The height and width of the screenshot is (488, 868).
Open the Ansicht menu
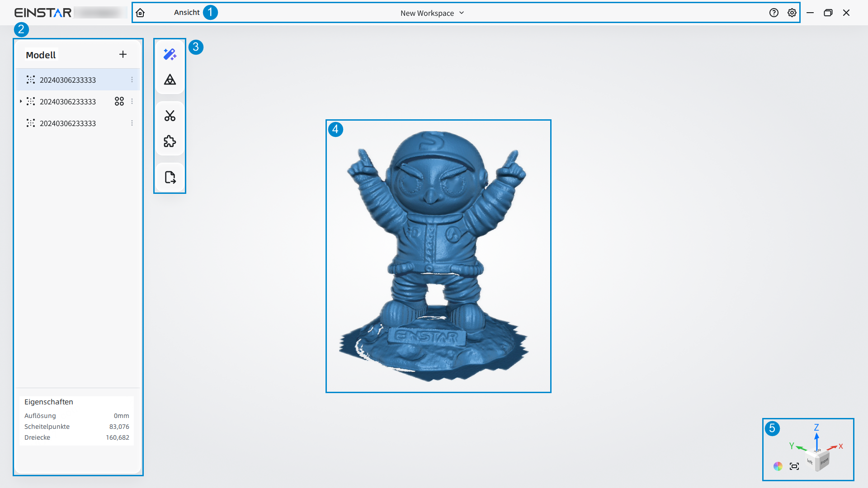pyautogui.click(x=187, y=13)
